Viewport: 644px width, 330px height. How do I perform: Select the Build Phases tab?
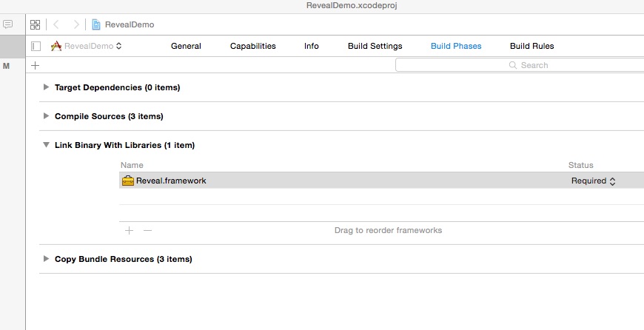pyautogui.click(x=456, y=46)
